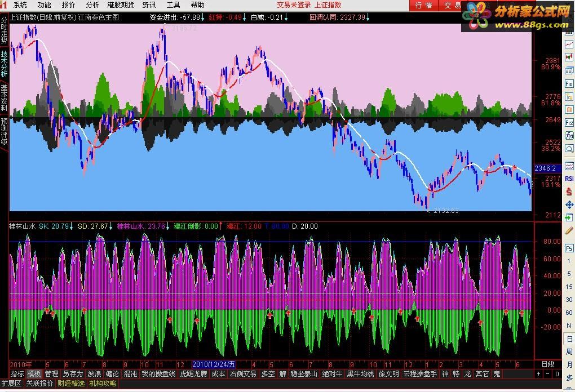The image size is (575, 392).
Task: Click the plus zoom-in button near 日线
Action: tap(538, 374)
